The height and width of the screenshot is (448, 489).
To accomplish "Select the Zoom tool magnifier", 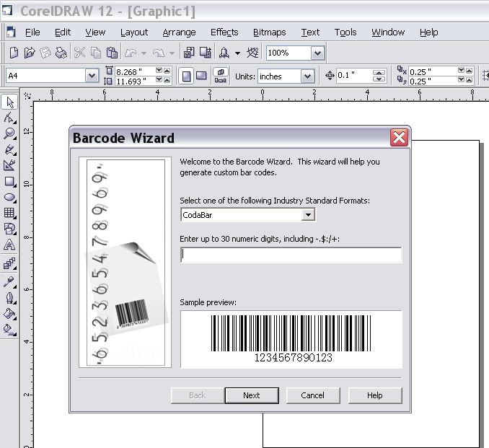I will coord(9,134).
